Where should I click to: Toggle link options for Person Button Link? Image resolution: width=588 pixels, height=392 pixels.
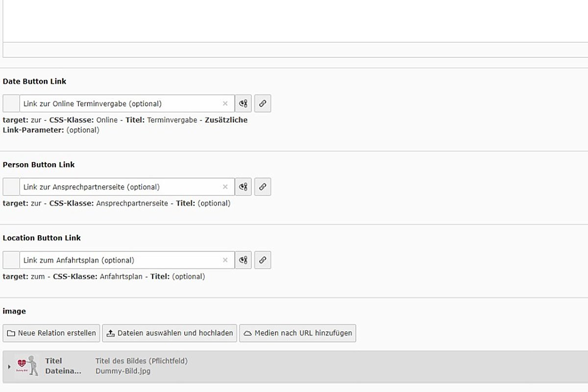point(243,187)
